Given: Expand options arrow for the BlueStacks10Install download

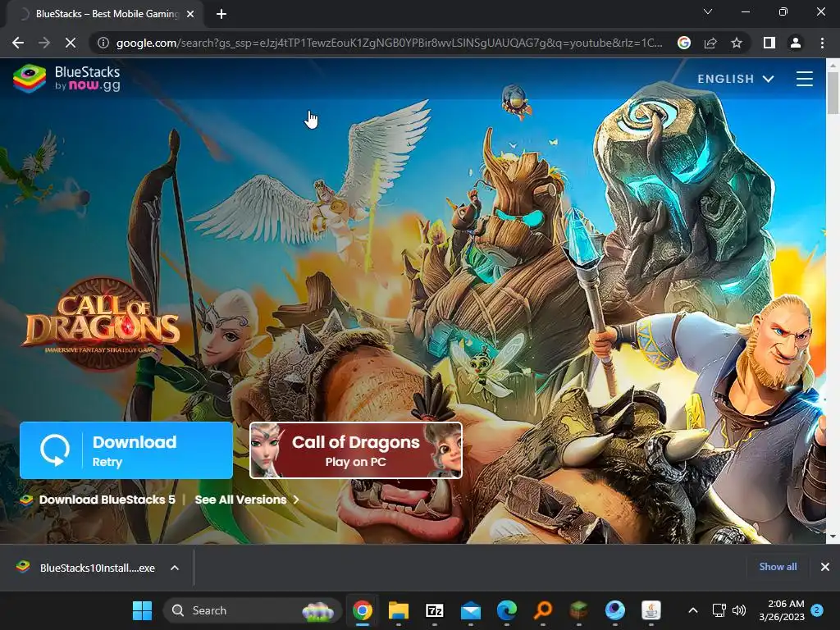Looking at the screenshot, I should 175,568.
